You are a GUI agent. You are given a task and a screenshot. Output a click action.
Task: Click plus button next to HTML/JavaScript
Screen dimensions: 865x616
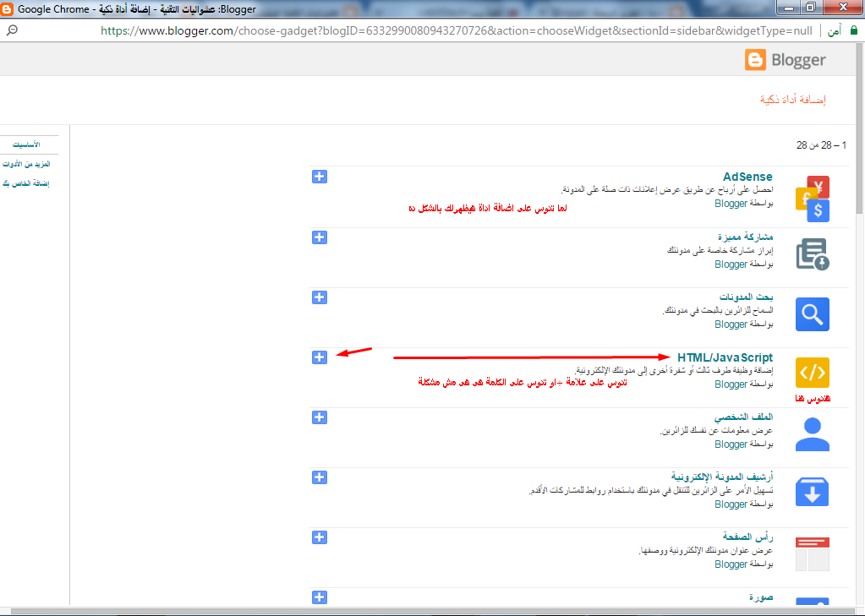tap(320, 357)
